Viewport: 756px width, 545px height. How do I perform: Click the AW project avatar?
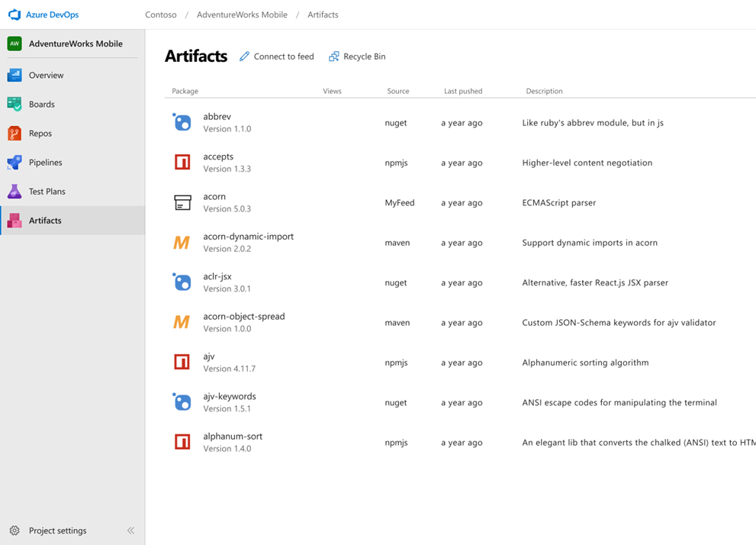click(x=15, y=44)
